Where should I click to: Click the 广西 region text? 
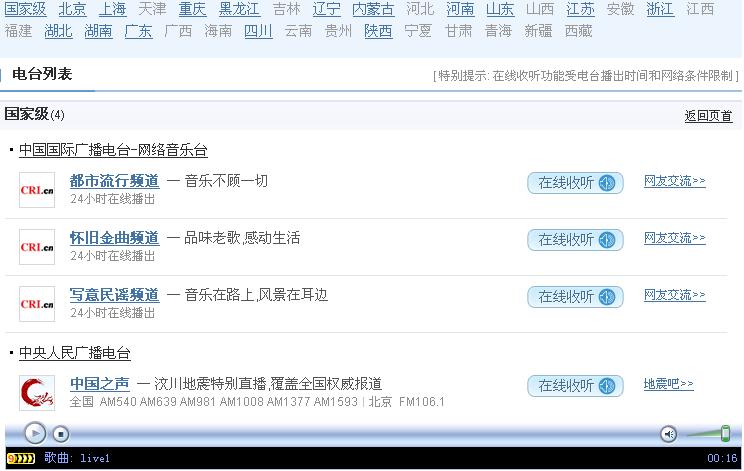pyautogui.click(x=178, y=31)
